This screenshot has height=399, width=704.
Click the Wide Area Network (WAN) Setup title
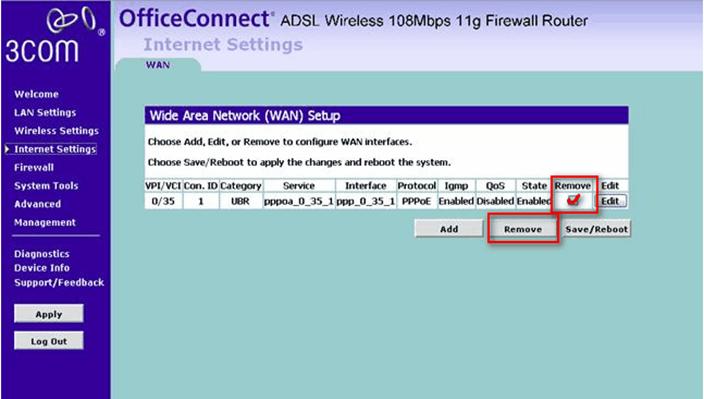coord(245,116)
